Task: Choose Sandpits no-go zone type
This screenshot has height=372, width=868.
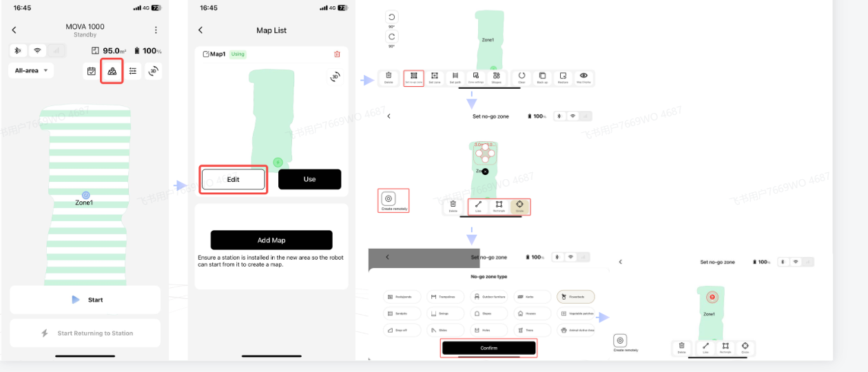Action: point(402,313)
